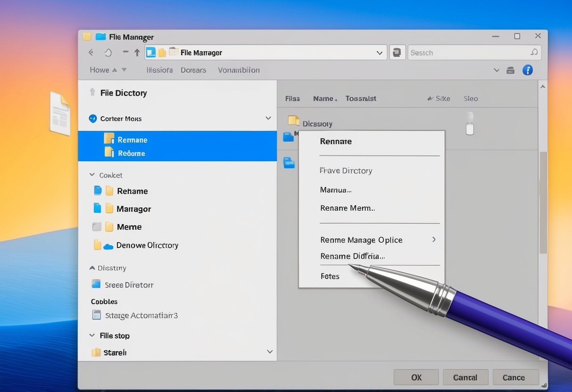Click the Corter Moks blue circle icon

coord(92,119)
